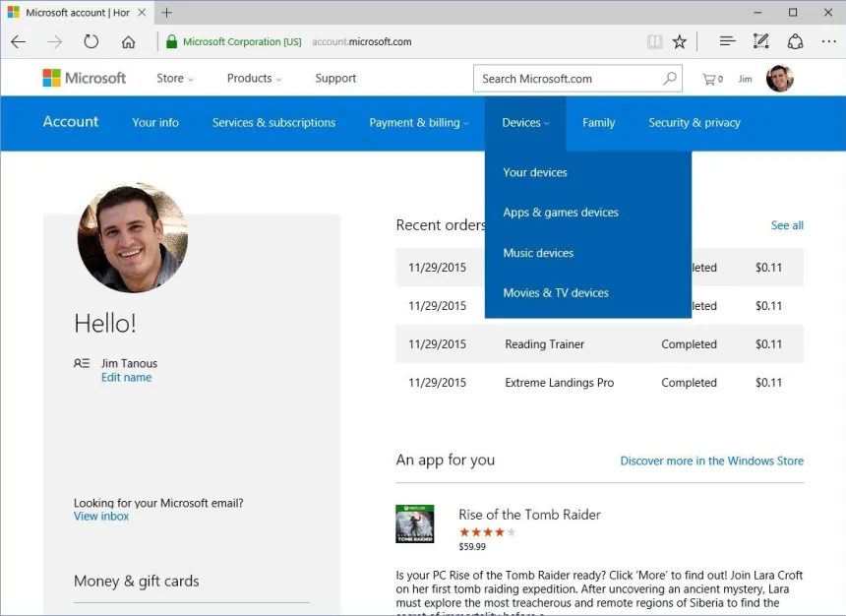846x616 pixels.
Task: Click the account.microsoft.com address bar
Action: pyautogui.click(x=361, y=41)
